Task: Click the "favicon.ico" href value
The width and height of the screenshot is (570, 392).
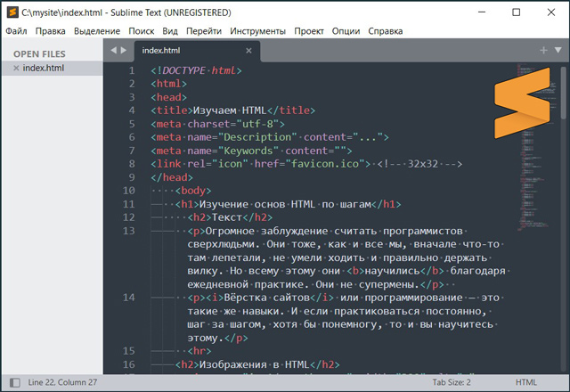Action: 325,164
